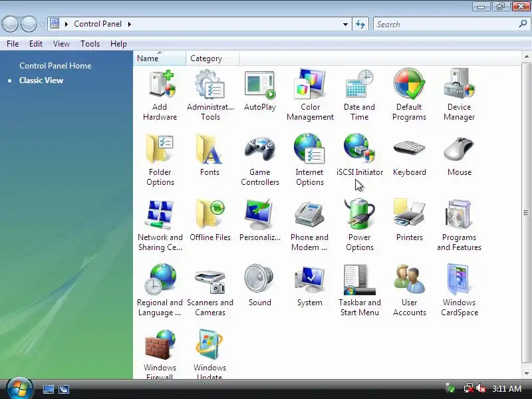Image resolution: width=532 pixels, height=399 pixels.
Task: Sort by Name column header
Action: tap(160, 59)
